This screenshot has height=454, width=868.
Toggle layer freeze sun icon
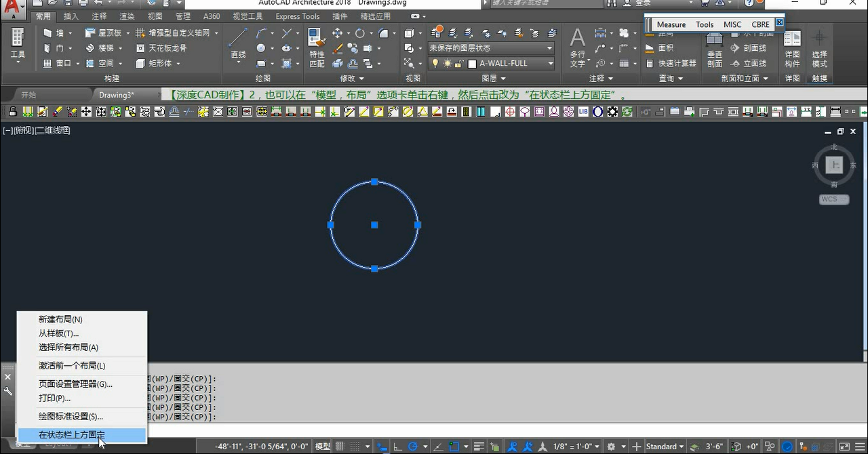[448, 64]
